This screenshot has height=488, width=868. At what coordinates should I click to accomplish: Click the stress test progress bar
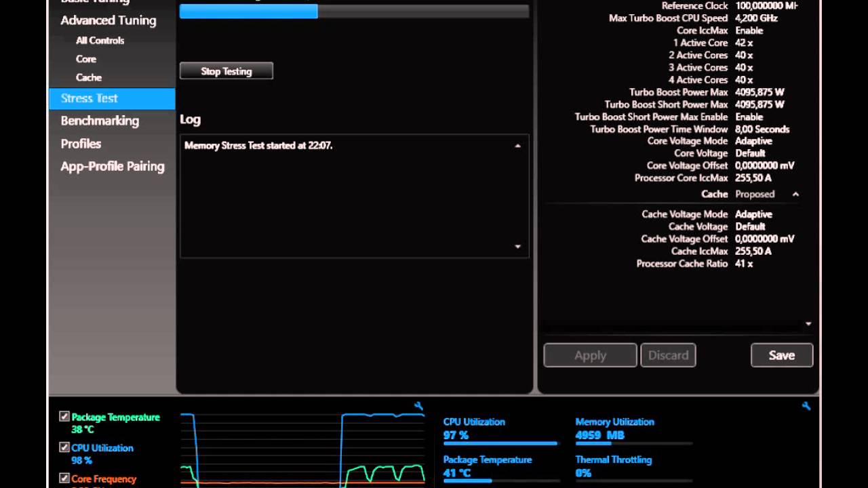(354, 11)
